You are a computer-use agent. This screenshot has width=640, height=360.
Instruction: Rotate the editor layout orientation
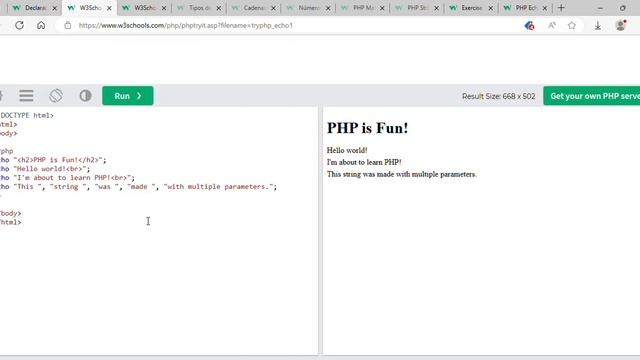(56, 96)
